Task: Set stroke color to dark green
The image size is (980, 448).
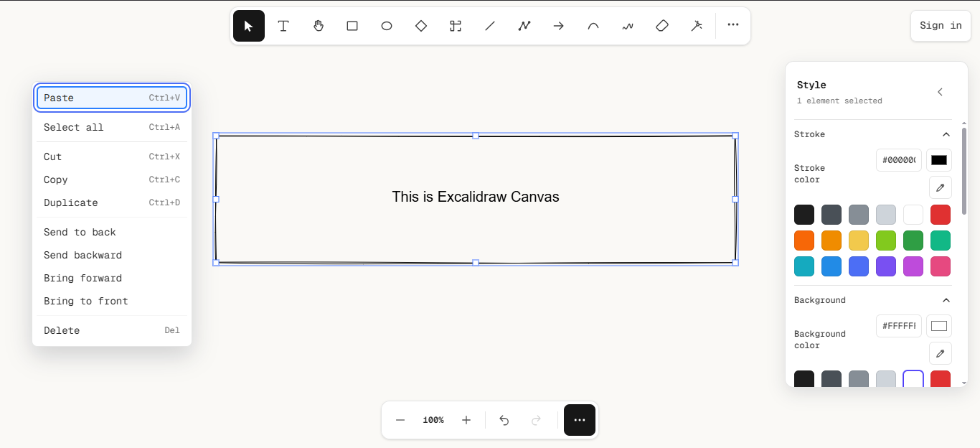Action: [x=913, y=241]
